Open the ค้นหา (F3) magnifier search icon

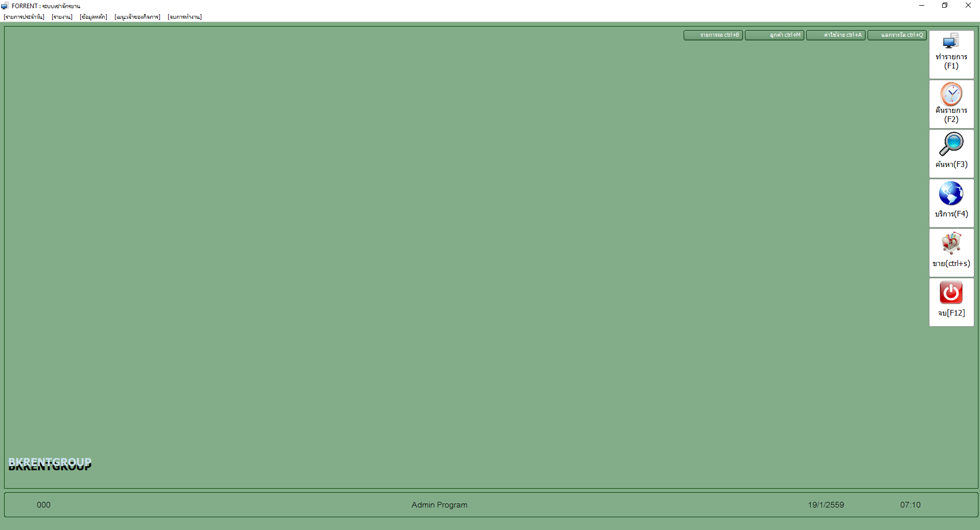coord(951,153)
